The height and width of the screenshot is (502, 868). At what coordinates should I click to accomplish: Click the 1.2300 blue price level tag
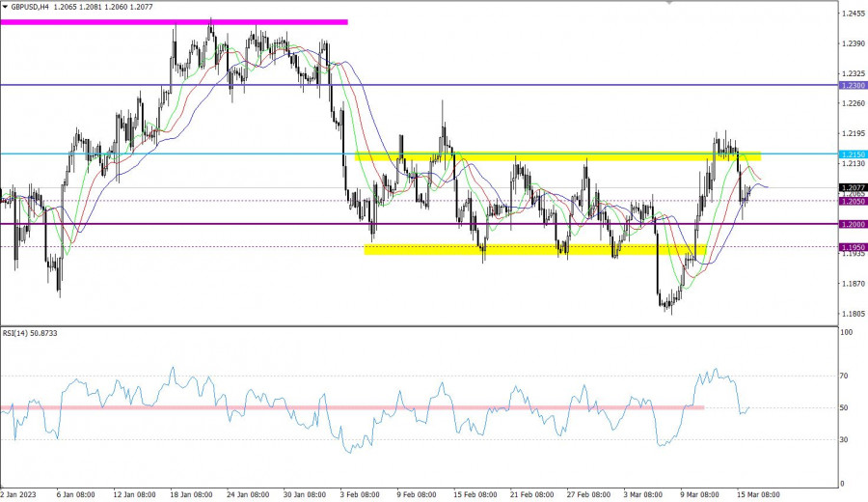click(853, 86)
